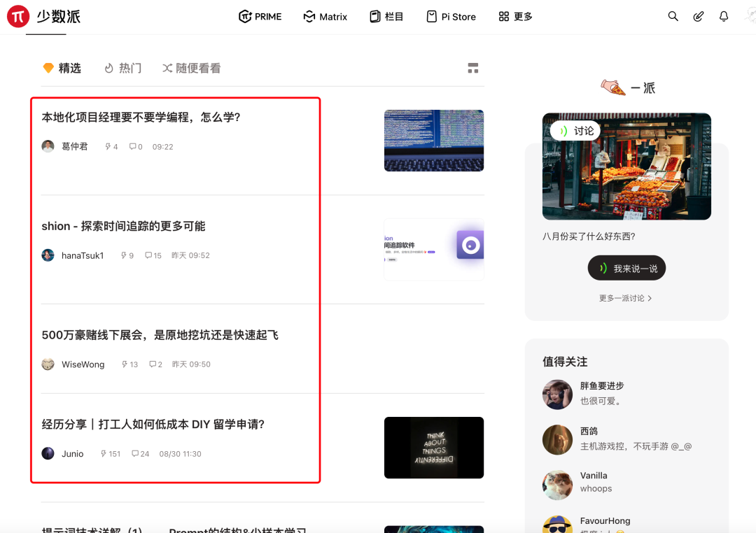Toggle the article list layout icon
Viewport: 756px width, 533px height.
pos(473,68)
